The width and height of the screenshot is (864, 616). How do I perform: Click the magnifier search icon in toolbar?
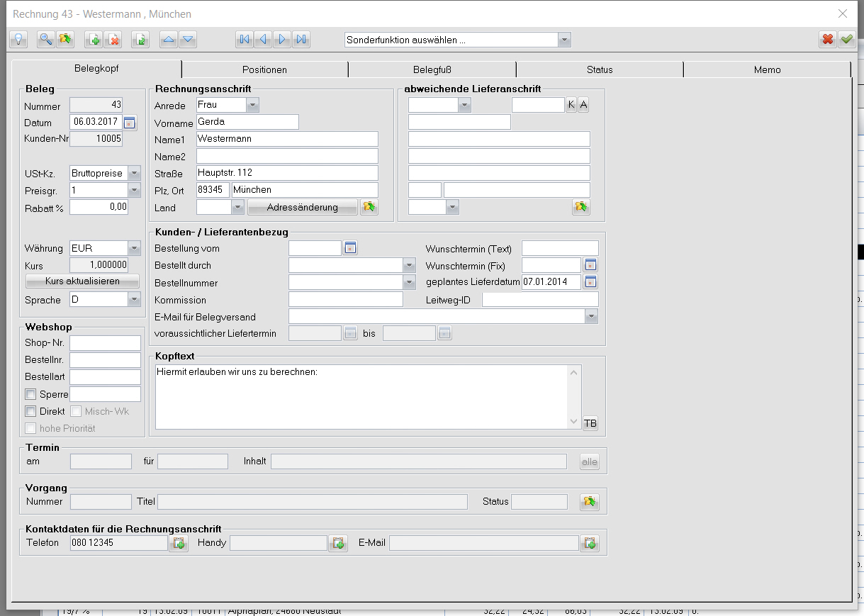pyautogui.click(x=45, y=40)
